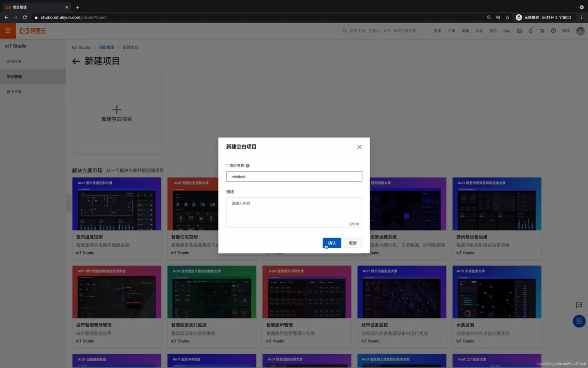Click the browser back button
588x368 pixels.
6,17
